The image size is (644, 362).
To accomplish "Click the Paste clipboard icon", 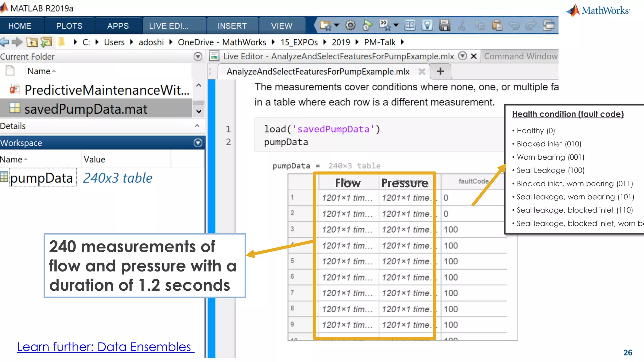I will 497,25.
